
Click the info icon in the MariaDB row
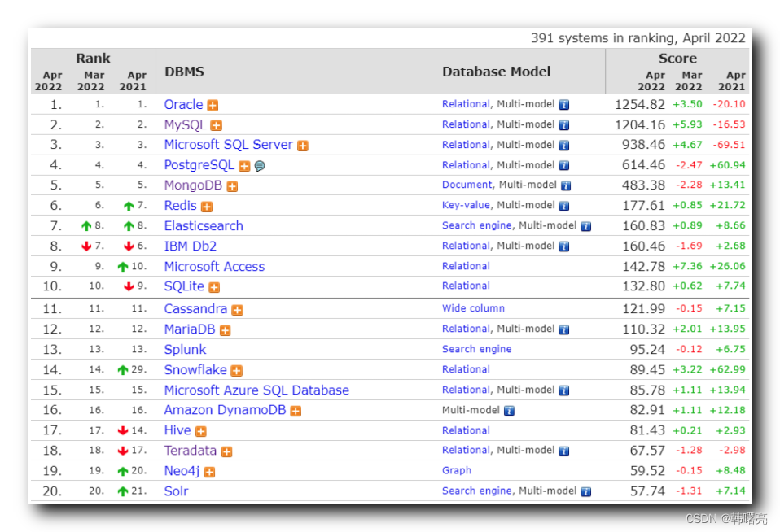563,329
